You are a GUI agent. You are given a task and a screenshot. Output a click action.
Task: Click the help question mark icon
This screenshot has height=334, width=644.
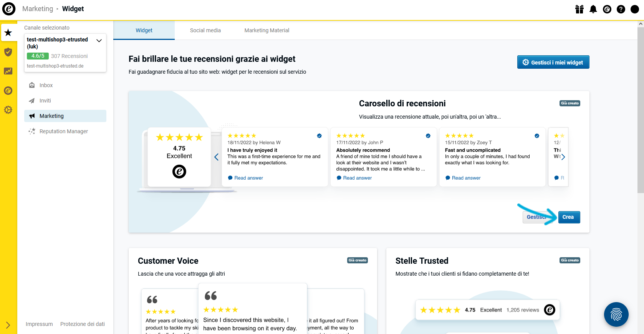point(621,9)
